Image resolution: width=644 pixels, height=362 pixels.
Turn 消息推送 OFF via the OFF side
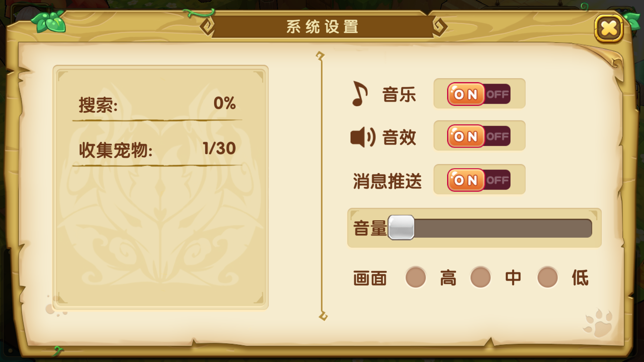tap(498, 180)
